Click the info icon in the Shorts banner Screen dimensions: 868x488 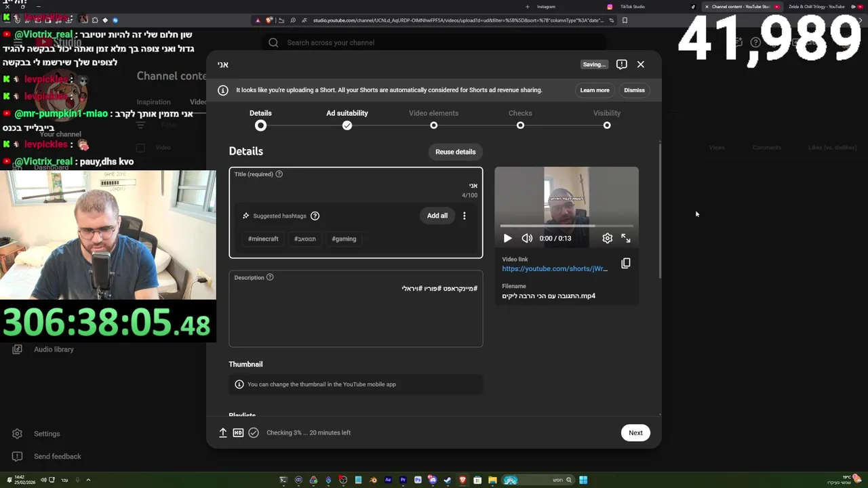pos(223,90)
